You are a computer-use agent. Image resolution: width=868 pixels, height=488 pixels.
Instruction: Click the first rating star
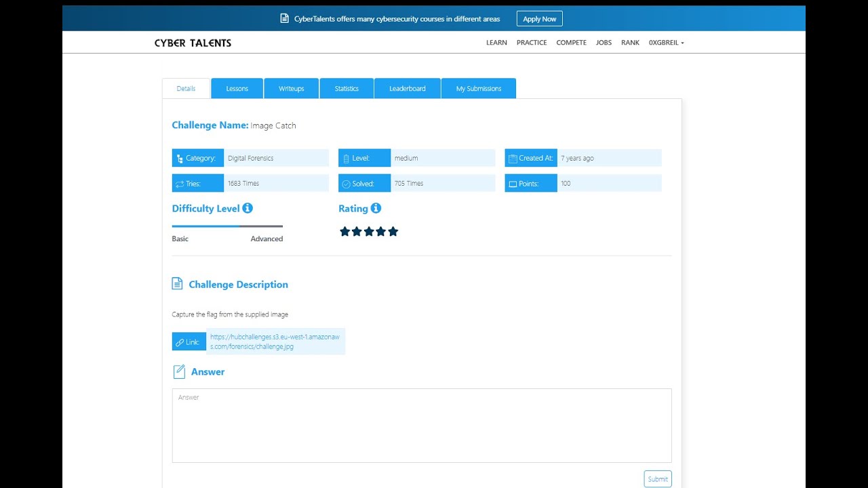(344, 232)
